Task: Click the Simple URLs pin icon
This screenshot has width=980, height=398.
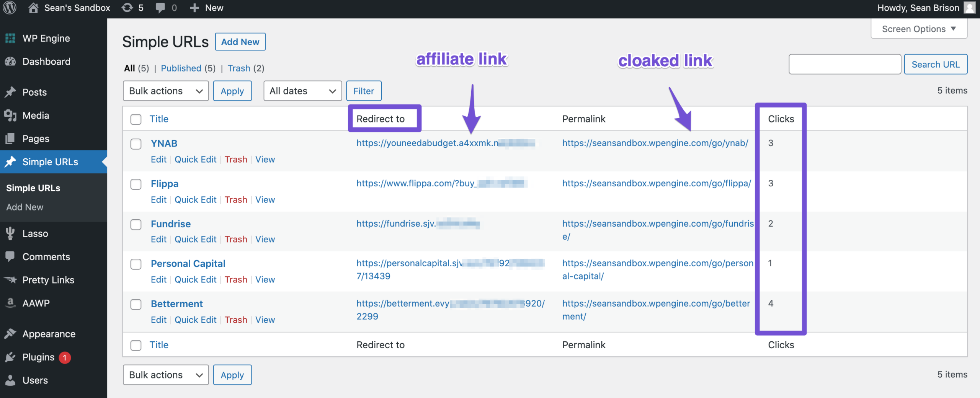Action: tap(10, 161)
